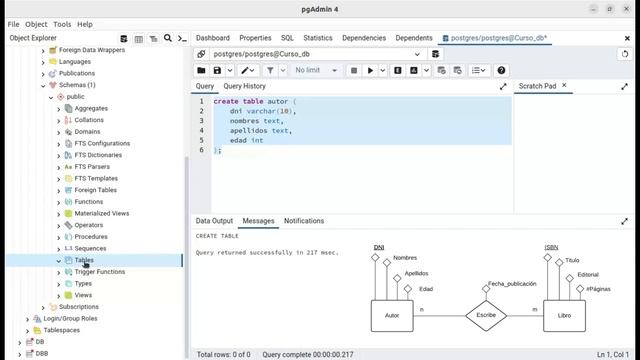Screen dimensions: 640x360
Task: Click inside the Scratch Pad text area
Action: pyautogui.click(x=574, y=153)
